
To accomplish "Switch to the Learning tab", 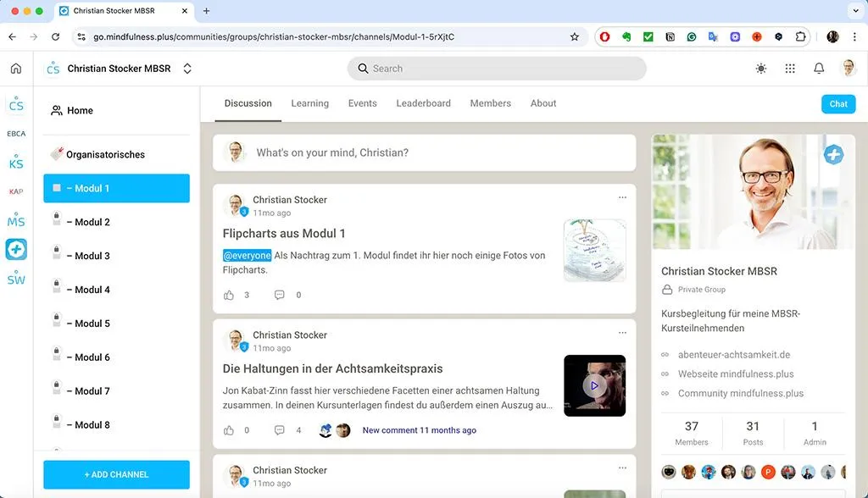I will pyautogui.click(x=310, y=103).
